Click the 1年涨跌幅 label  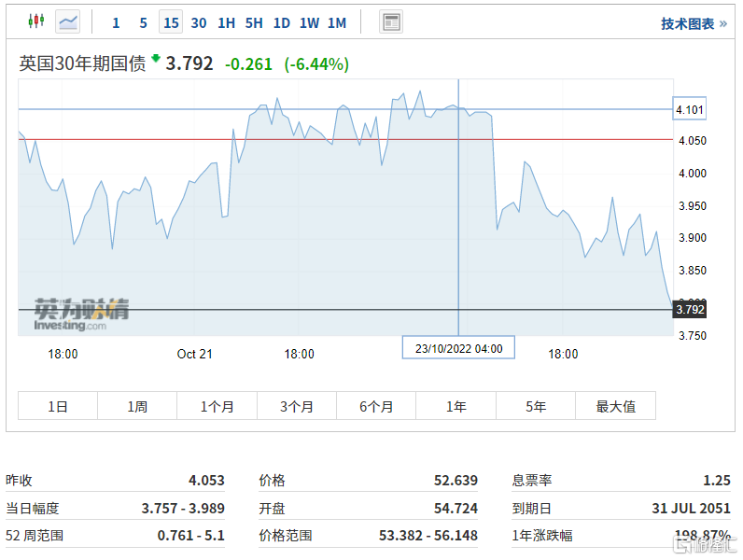542,536
